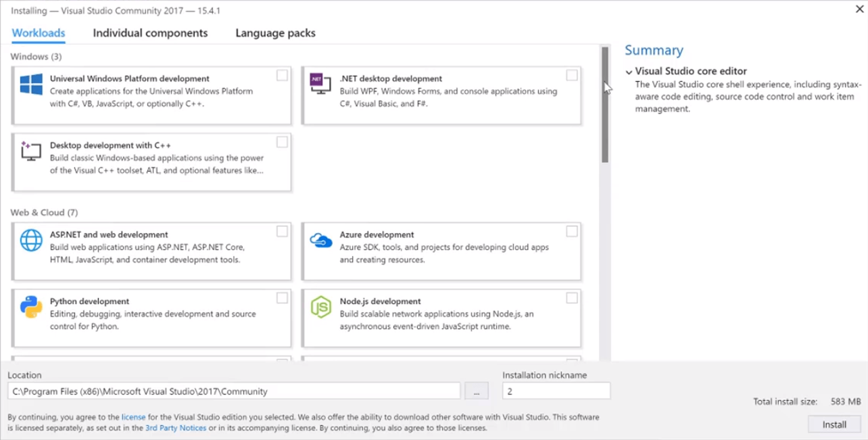Tick the .NET desktop development checkbox
The width and height of the screenshot is (868, 440).
click(x=572, y=76)
